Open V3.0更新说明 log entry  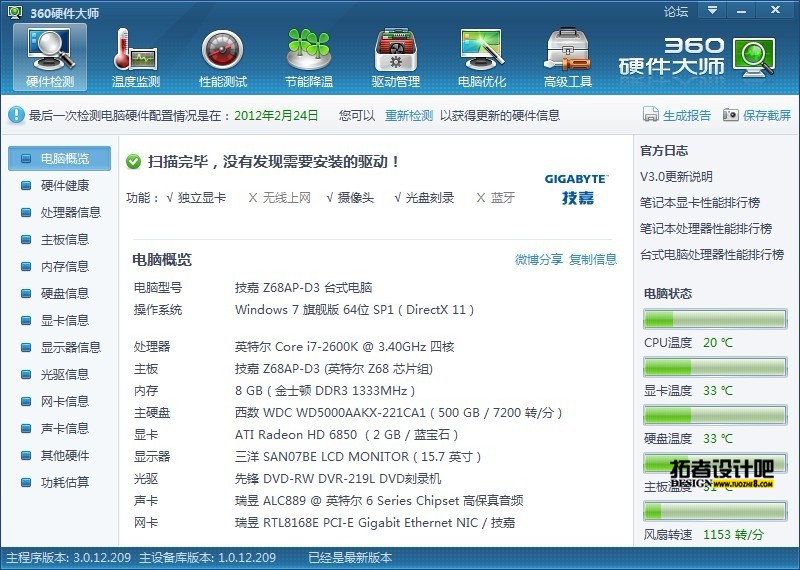tap(676, 177)
